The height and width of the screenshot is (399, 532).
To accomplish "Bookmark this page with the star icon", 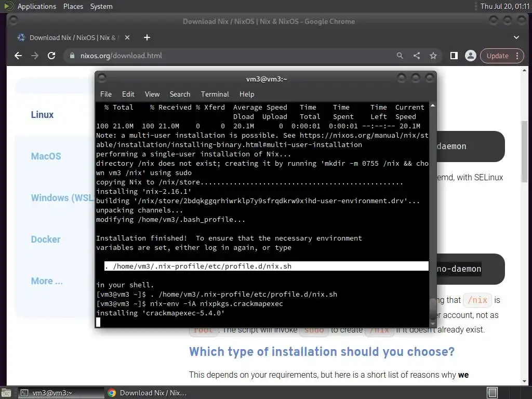I will tap(433, 56).
